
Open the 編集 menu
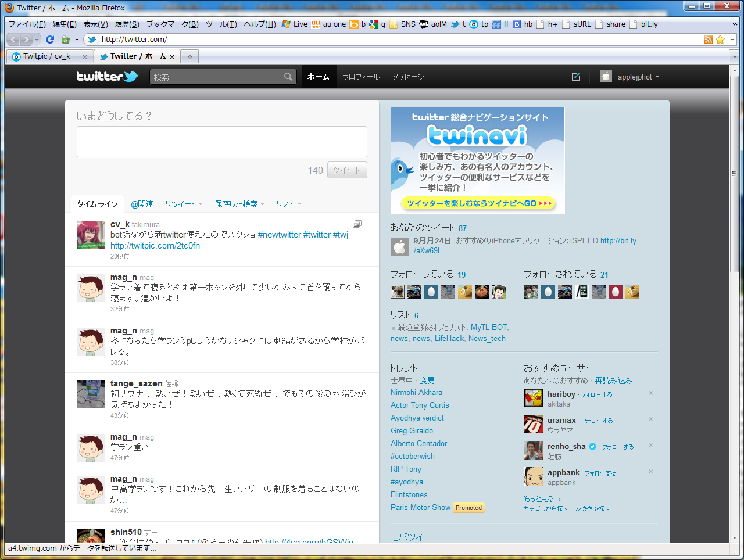pos(65,24)
